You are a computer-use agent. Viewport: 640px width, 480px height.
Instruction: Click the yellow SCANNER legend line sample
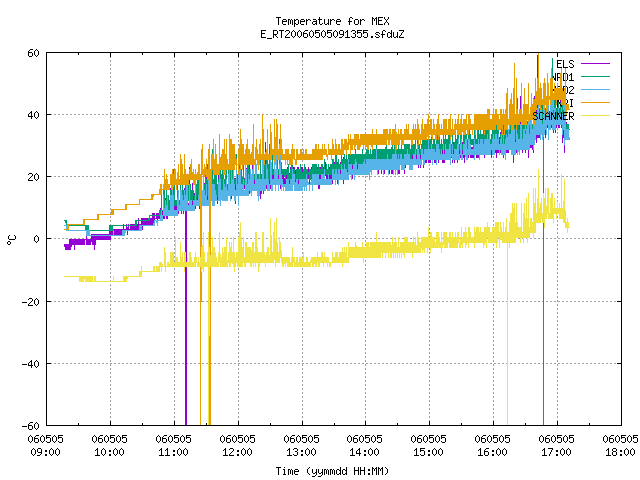tap(595, 116)
